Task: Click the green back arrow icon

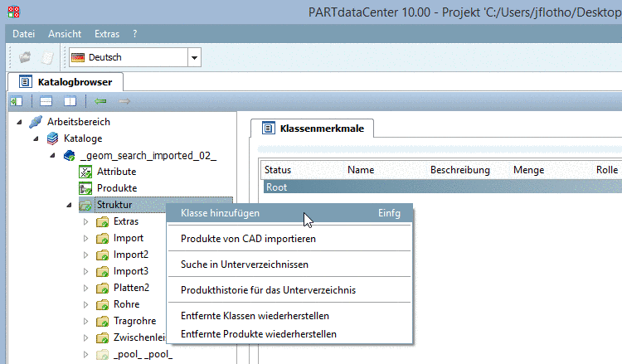Action: pos(100,101)
